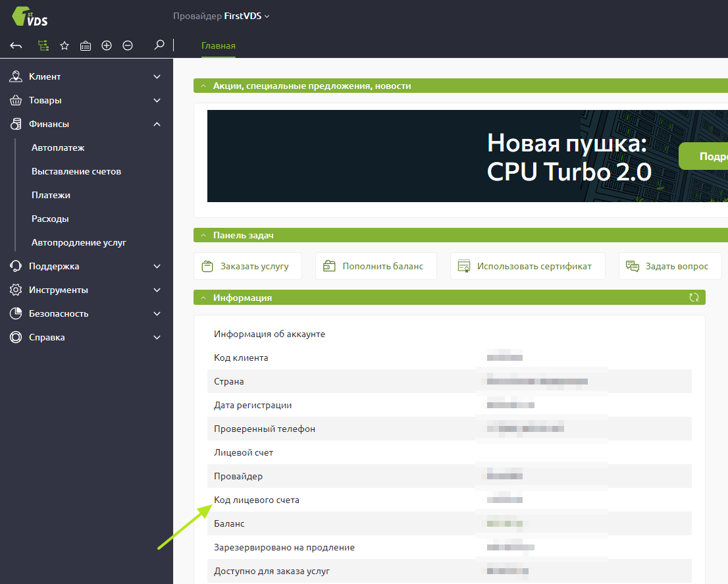Image resolution: width=728 pixels, height=584 pixels.
Task: Click the Заказать услугу button
Action: tap(248, 266)
